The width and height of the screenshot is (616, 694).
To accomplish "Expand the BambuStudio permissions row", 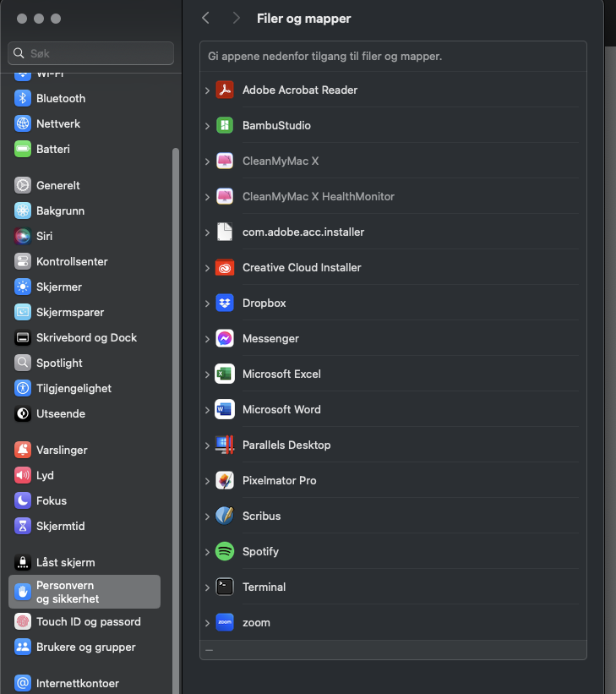I will coord(207,126).
